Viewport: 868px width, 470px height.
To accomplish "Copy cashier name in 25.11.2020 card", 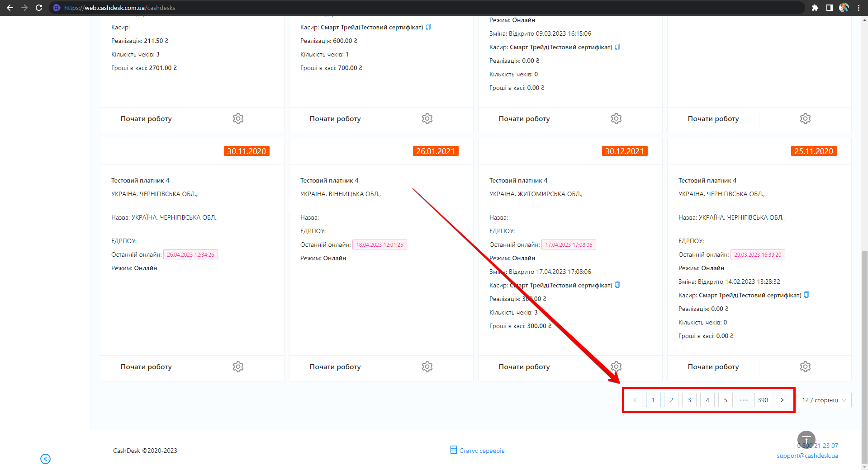I will (806, 295).
